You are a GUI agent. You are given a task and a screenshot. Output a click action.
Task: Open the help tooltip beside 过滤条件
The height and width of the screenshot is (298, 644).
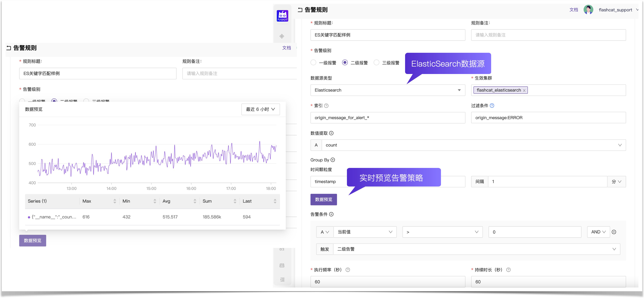point(492,106)
